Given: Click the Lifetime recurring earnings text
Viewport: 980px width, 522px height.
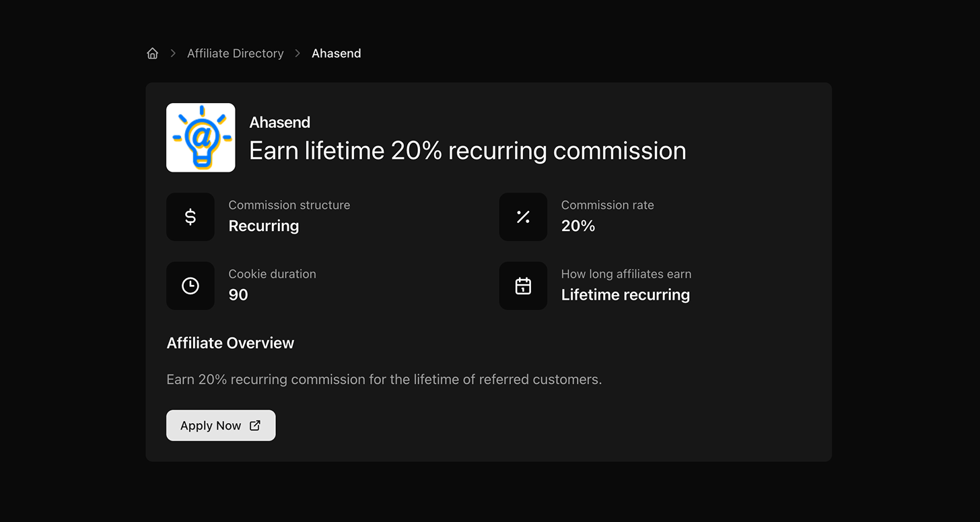Looking at the screenshot, I should 625,294.
